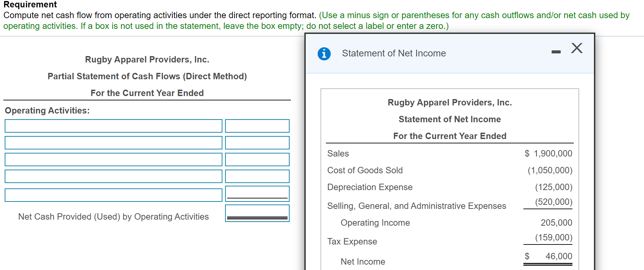The image size is (644, 270).
Task: Open the fifth Operating Activities label dropdown
Action: [113, 194]
